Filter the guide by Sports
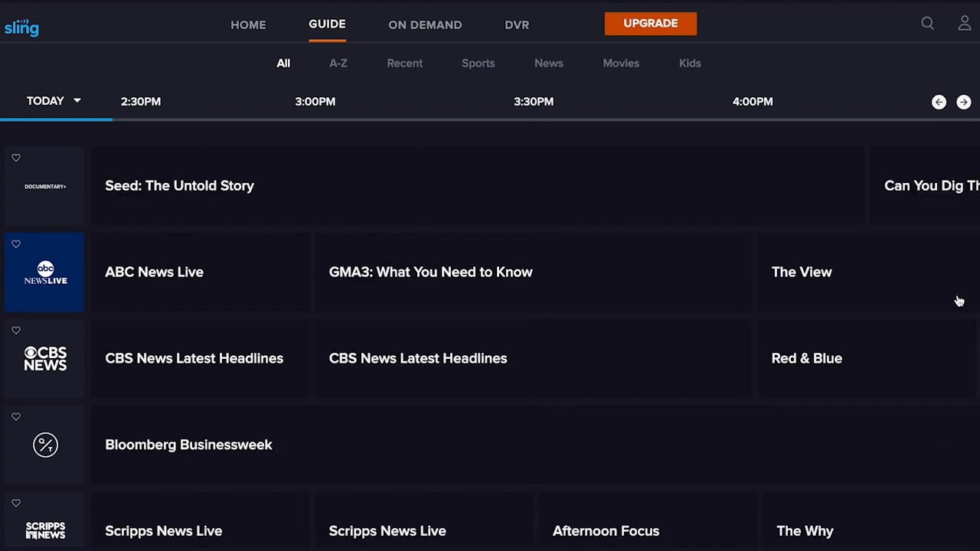Screen dimensions: 980x551 point(478,63)
